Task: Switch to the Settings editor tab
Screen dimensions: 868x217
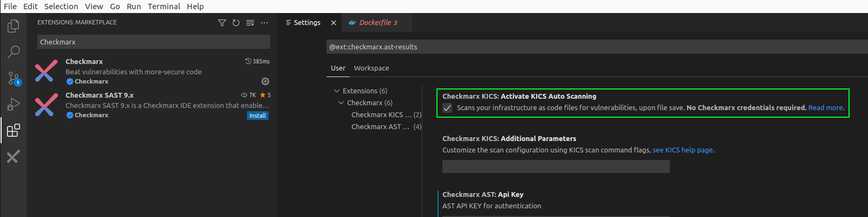Action: (x=307, y=23)
